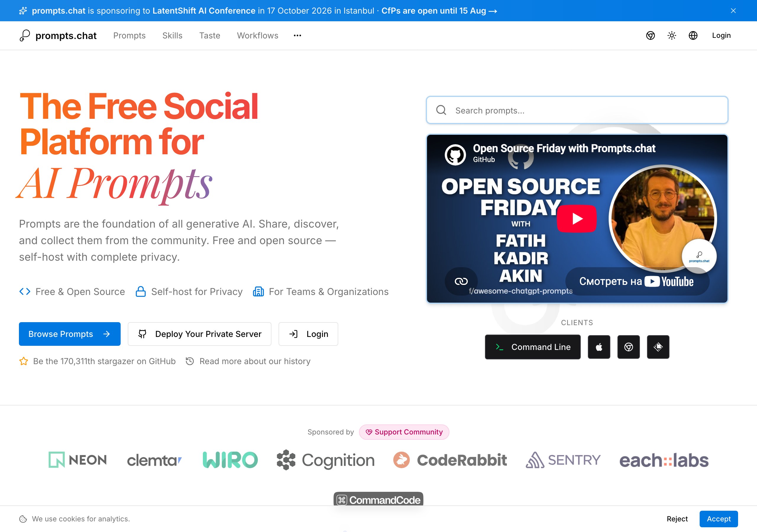Click Login in the top navigation
757x532 pixels.
tap(721, 35)
